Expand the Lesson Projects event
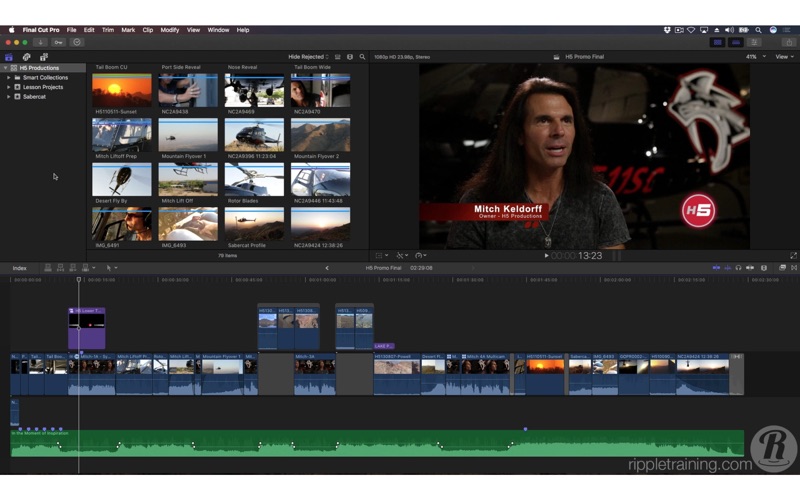 tap(9, 87)
